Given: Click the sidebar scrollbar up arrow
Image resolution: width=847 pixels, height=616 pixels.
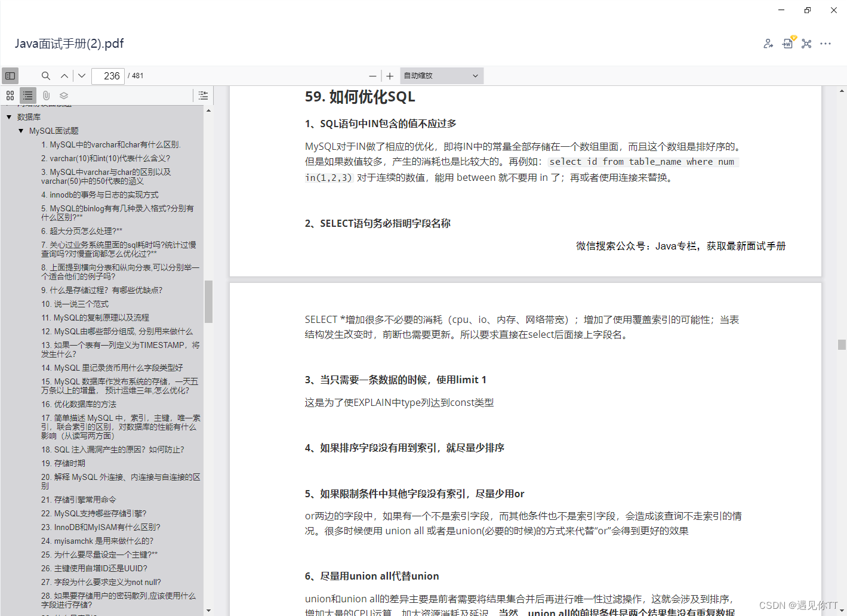Looking at the screenshot, I should point(208,110).
